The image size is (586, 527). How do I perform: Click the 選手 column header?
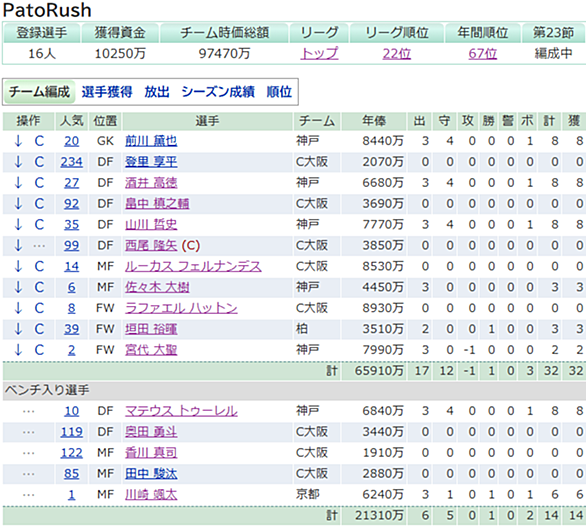coord(207,121)
